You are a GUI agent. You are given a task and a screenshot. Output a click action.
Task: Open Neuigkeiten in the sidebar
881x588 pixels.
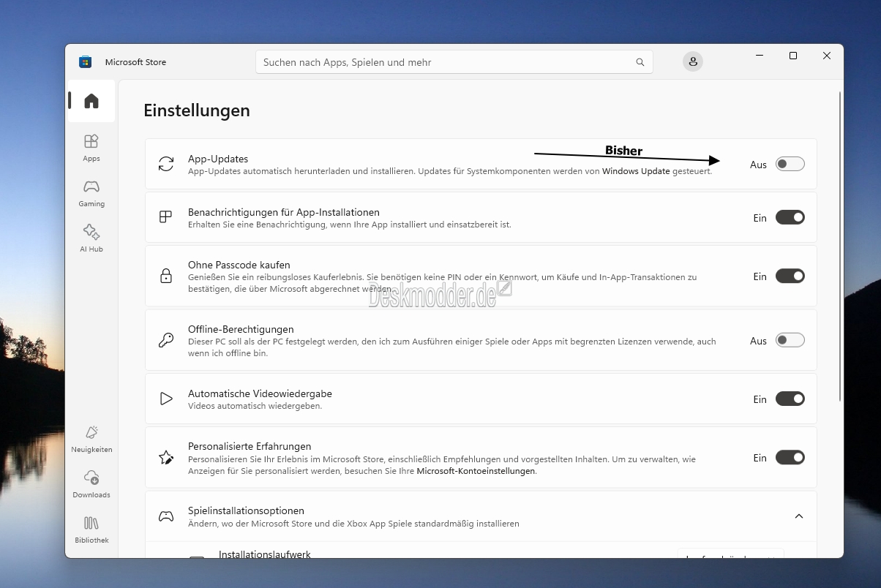point(91,439)
